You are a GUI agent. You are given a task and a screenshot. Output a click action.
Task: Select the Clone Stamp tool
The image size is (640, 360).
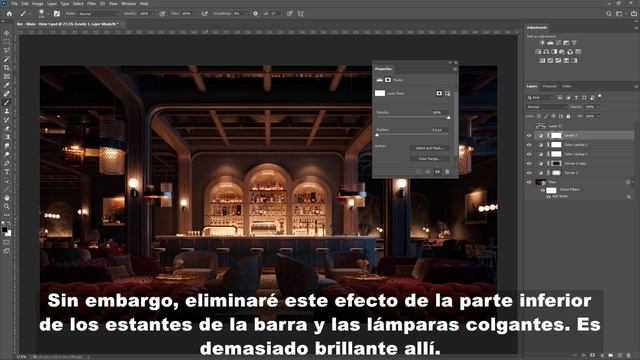[x=7, y=111]
